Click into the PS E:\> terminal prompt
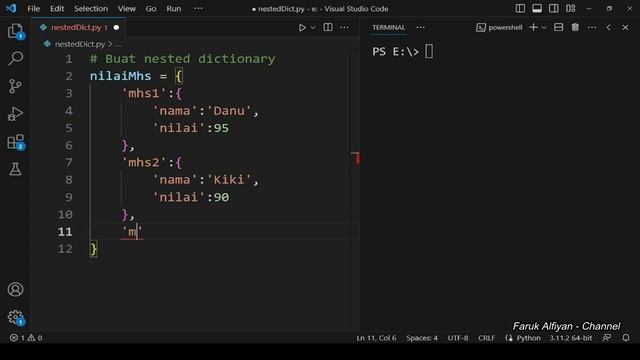This screenshot has width=640, height=360. click(x=402, y=52)
